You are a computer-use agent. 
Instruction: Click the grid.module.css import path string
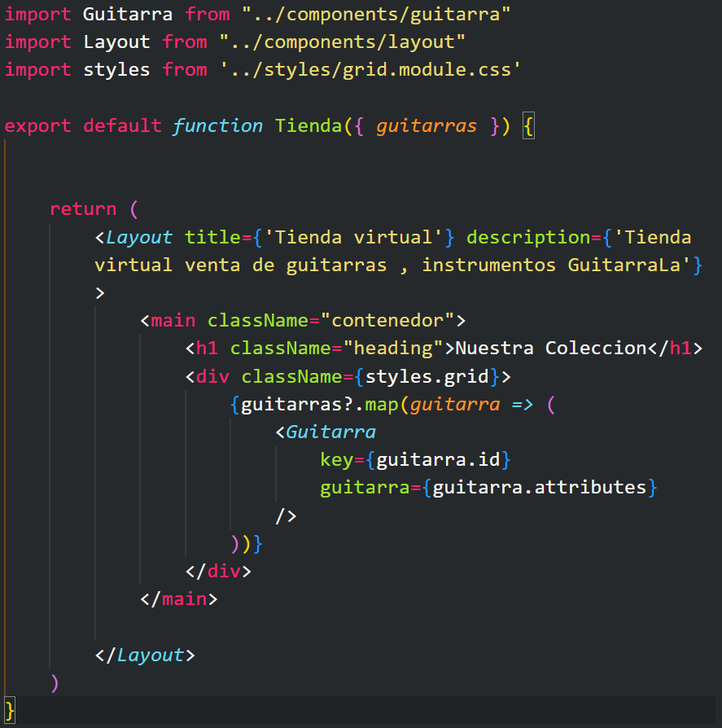click(x=370, y=69)
